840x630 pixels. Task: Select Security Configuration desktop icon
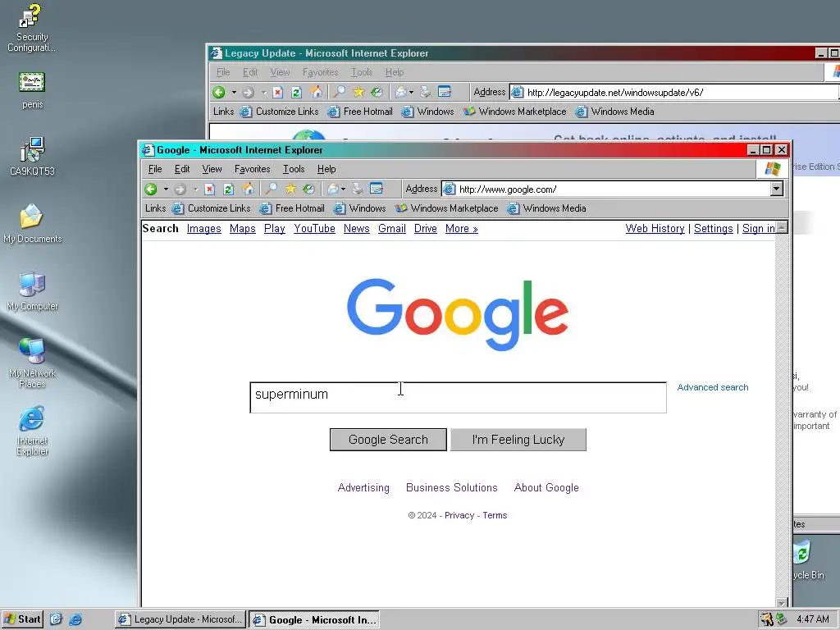point(32,28)
